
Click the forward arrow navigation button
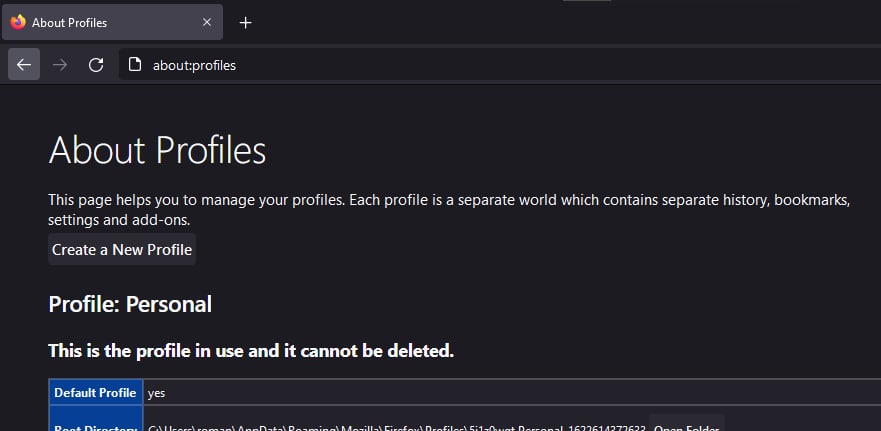(60, 65)
